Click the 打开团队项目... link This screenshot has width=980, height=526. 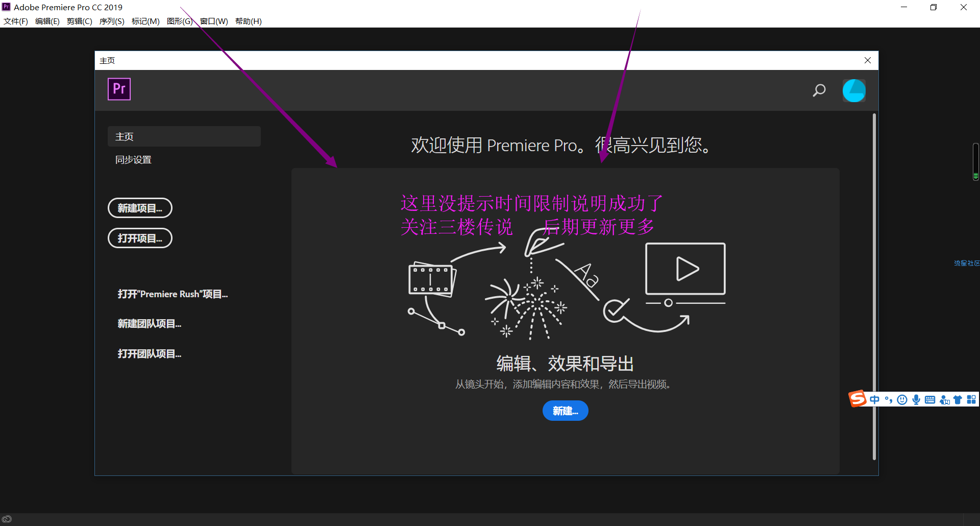[x=150, y=354]
